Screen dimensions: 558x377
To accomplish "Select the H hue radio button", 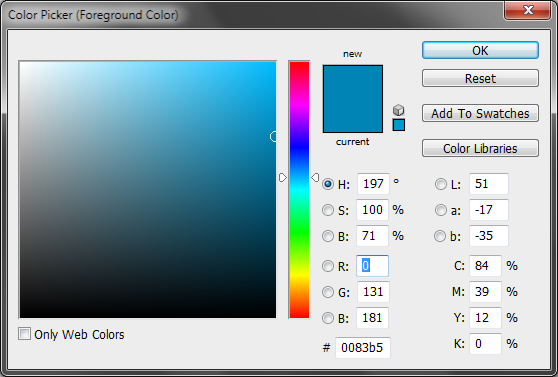I will pyautogui.click(x=328, y=184).
